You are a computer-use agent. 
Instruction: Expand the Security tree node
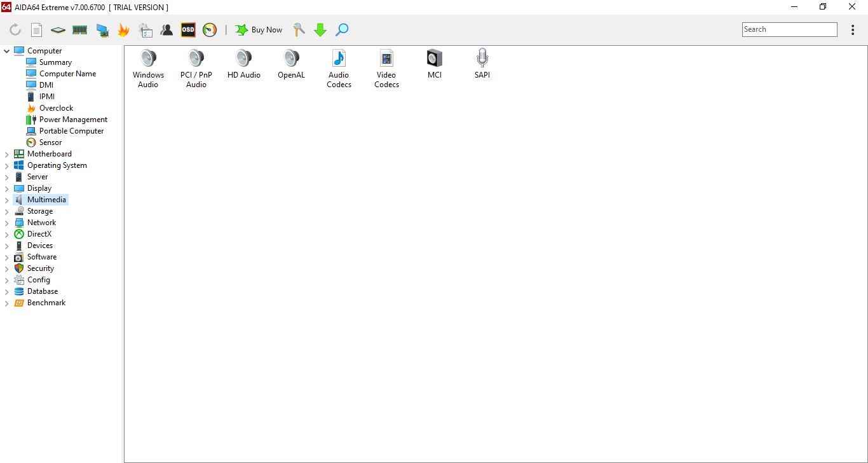pyautogui.click(x=7, y=268)
